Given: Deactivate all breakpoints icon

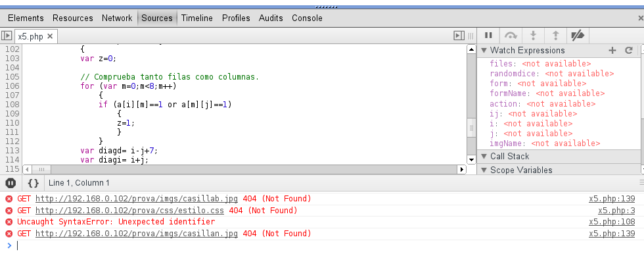Looking at the screenshot, I should [x=578, y=36].
